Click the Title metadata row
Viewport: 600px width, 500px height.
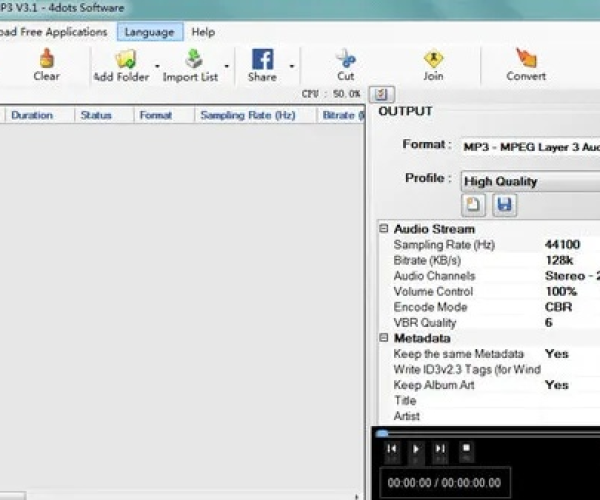point(489,401)
